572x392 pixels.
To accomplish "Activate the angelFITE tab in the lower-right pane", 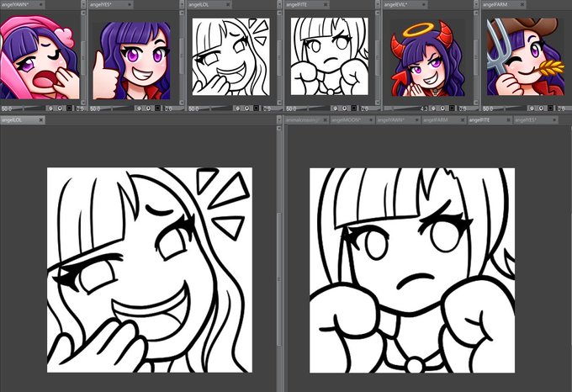I will [490, 119].
